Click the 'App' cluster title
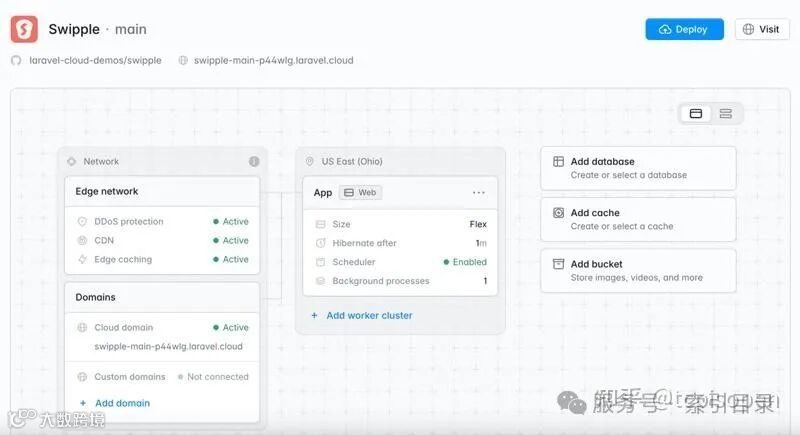Screen dimensions: 800x435 click(x=323, y=193)
